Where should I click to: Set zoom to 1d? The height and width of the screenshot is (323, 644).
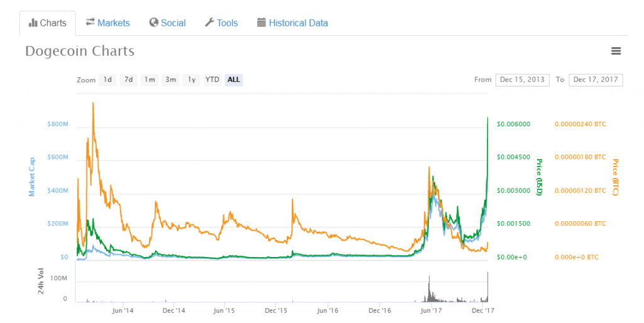[107, 80]
